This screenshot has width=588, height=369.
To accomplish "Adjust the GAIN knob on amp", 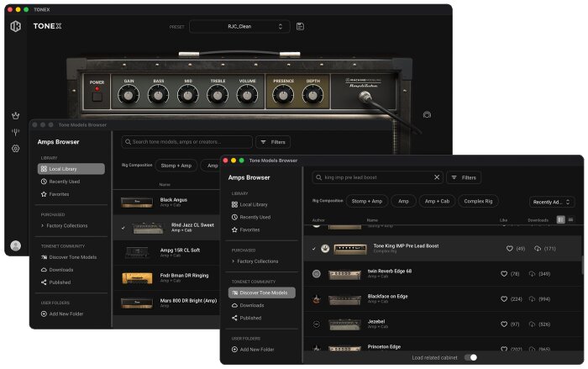I will click(x=129, y=95).
